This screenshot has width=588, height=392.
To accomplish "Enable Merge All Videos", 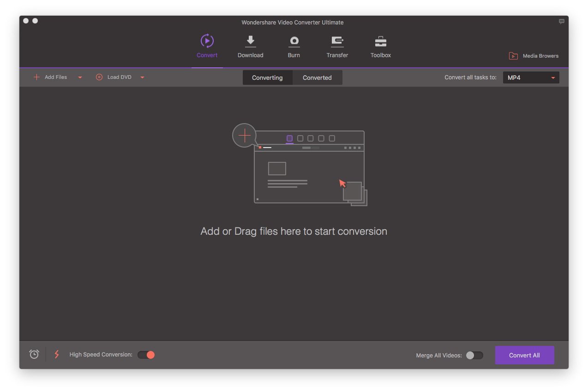I will point(474,355).
